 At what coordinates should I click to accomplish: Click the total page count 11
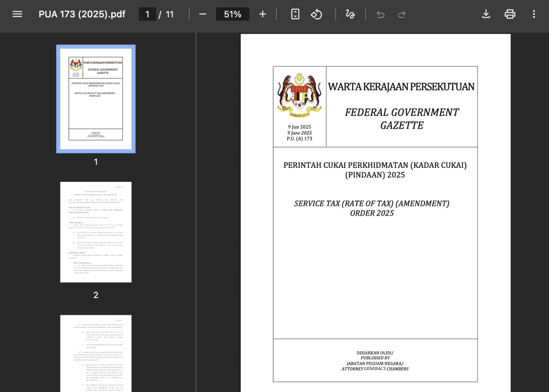[x=170, y=14]
